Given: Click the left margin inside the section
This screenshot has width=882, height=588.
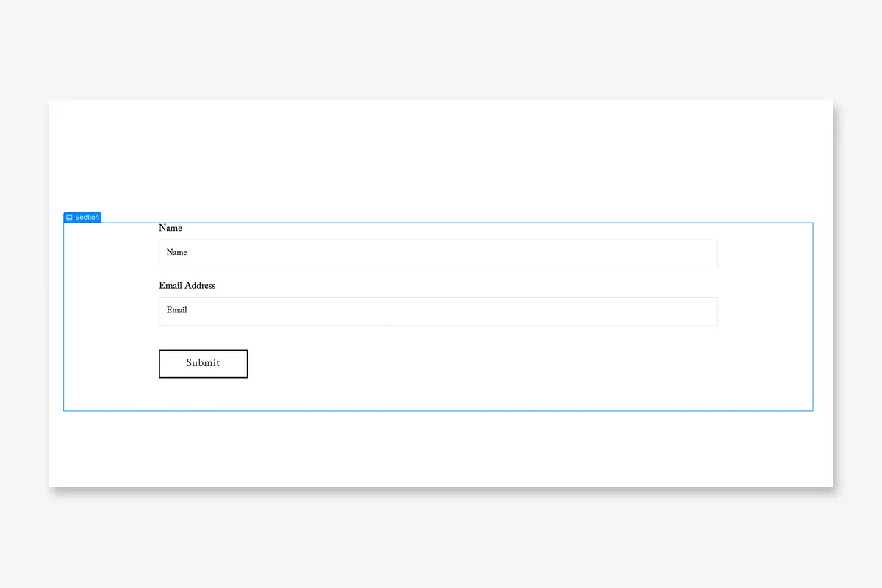Looking at the screenshot, I should [x=110, y=316].
